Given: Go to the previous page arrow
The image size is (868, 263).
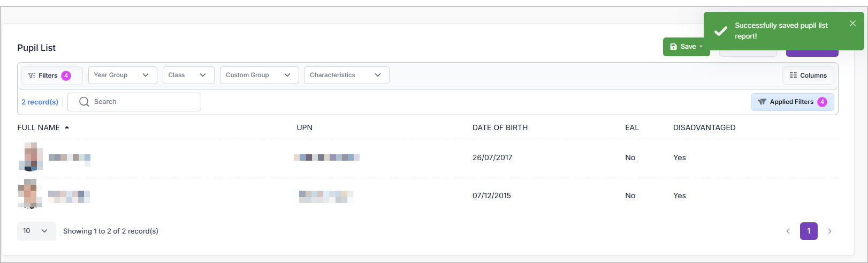Looking at the screenshot, I should 788,231.
